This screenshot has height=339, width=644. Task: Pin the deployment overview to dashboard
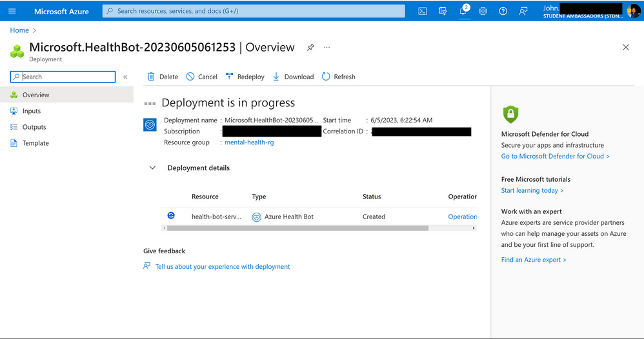point(310,47)
